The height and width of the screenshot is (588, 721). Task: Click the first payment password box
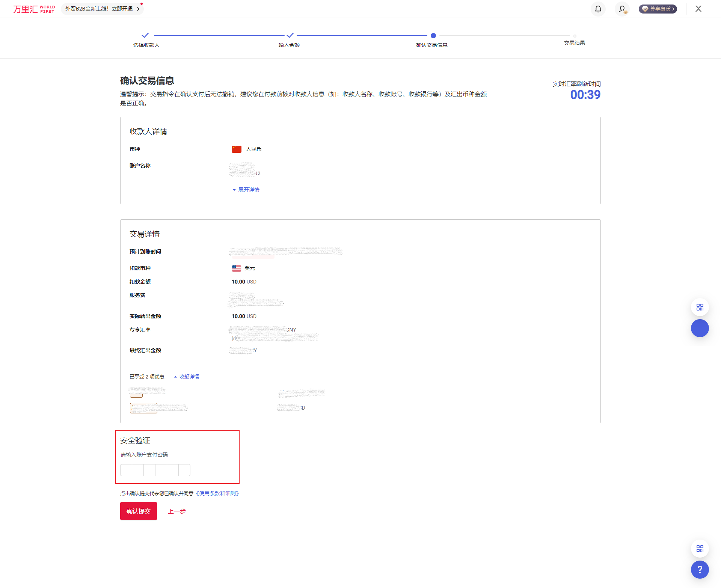point(126,470)
